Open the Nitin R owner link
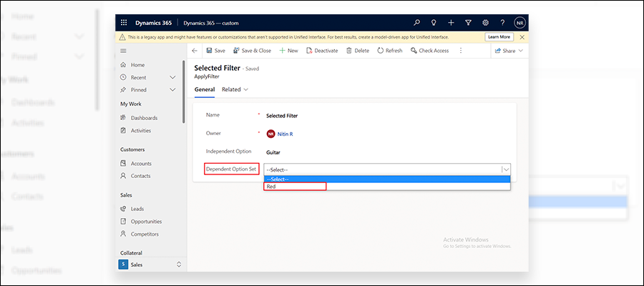This screenshot has height=286, width=644. (x=285, y=134)
